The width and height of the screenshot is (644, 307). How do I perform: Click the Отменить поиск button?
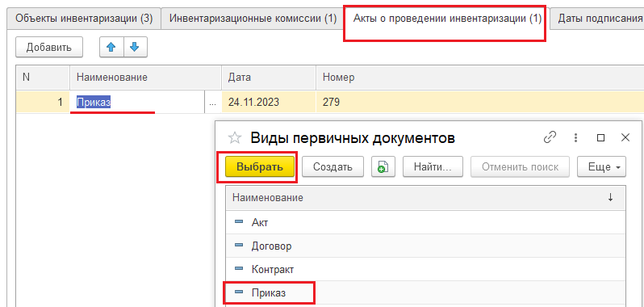(520, 167)
